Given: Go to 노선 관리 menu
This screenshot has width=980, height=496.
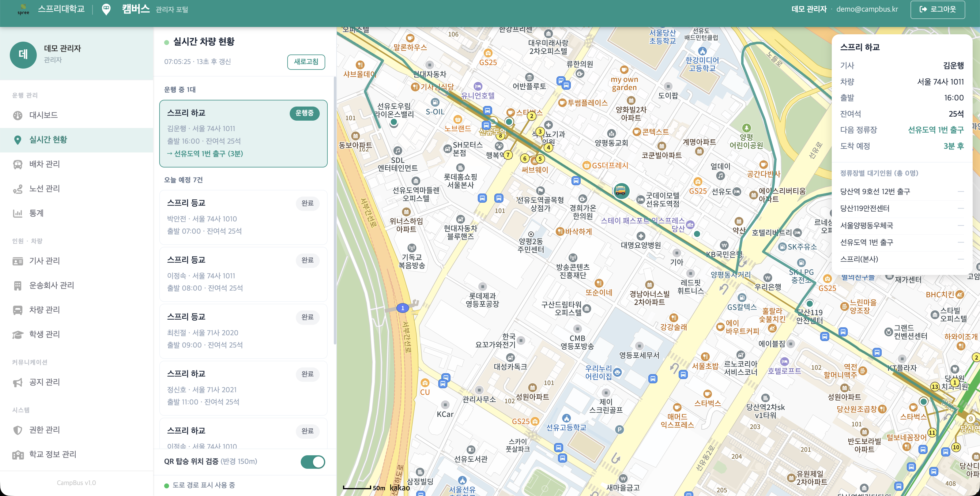Looking at the screenshot, I should [x=77, y=189].
